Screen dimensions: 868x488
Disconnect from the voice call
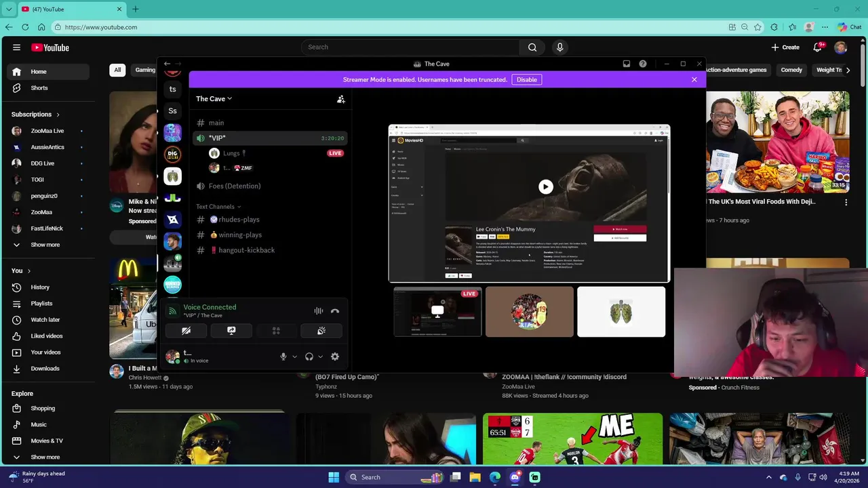334,311
